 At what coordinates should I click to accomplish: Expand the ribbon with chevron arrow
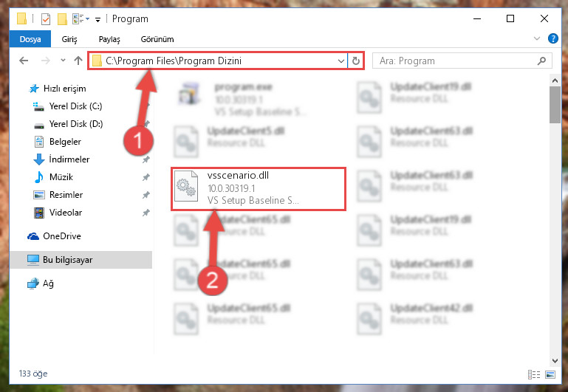click(537, 38)
